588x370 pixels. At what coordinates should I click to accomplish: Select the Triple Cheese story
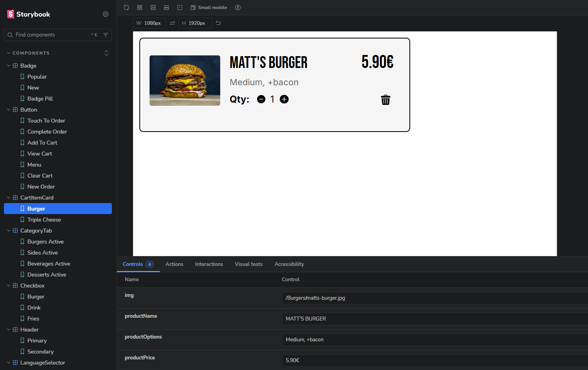tap(44, 220)
